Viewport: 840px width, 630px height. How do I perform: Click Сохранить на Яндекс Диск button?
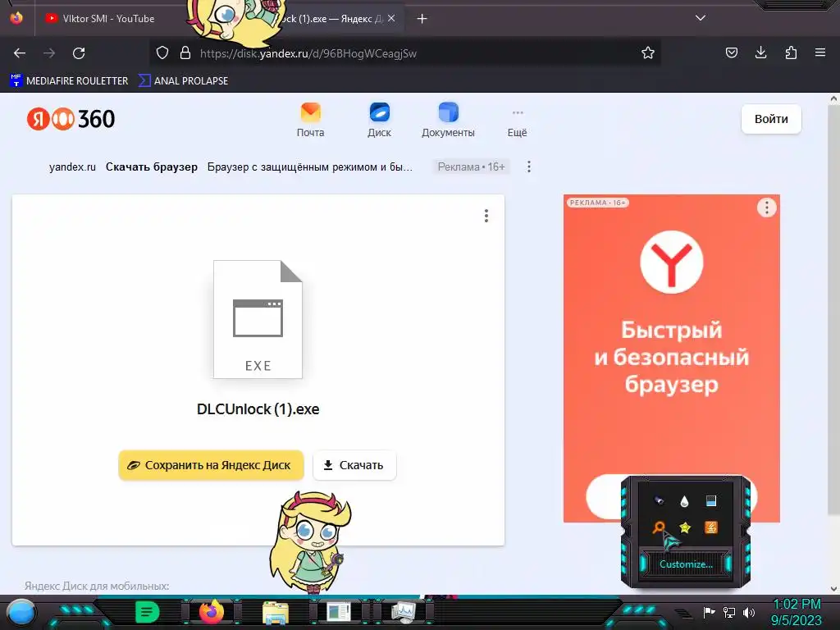point(211,465)
